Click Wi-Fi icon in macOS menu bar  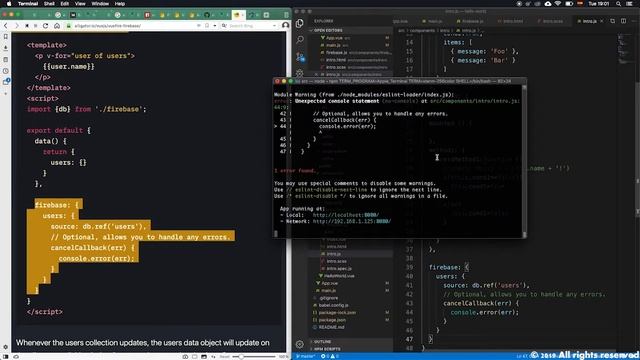558,4
